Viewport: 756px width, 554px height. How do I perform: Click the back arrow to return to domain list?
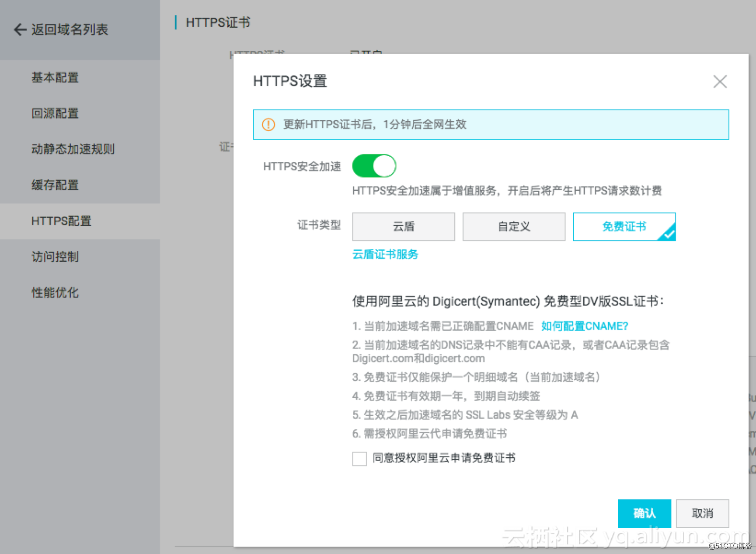pos(19,29)
